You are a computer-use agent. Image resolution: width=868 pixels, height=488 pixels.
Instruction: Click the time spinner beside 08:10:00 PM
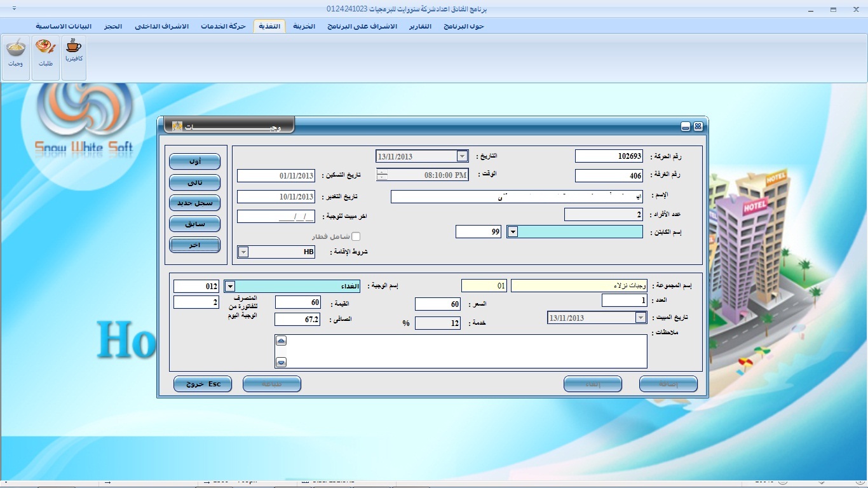[x=381, y=175]
